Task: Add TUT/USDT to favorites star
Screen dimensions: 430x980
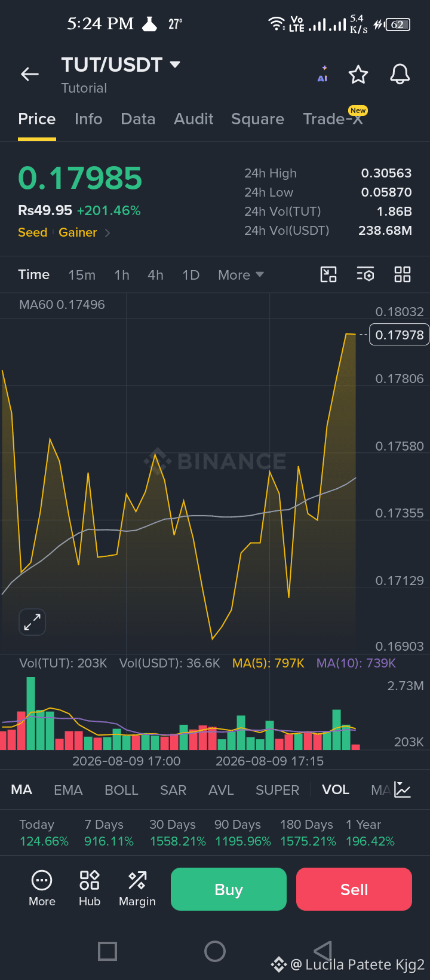Action: [x=358, y=75]
